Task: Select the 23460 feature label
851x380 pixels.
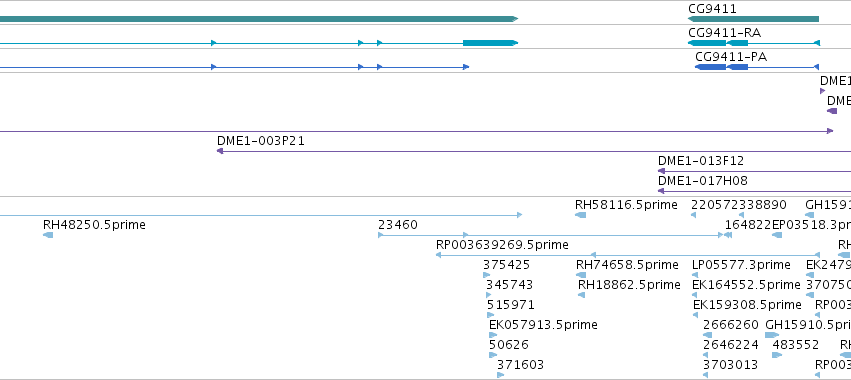Action: coord(398,225)
